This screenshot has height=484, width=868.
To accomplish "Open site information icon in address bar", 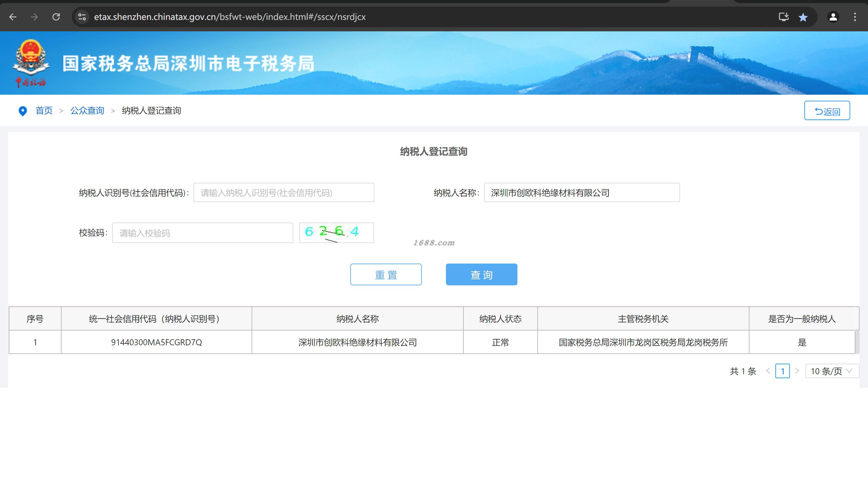I will tap(82, 17).
